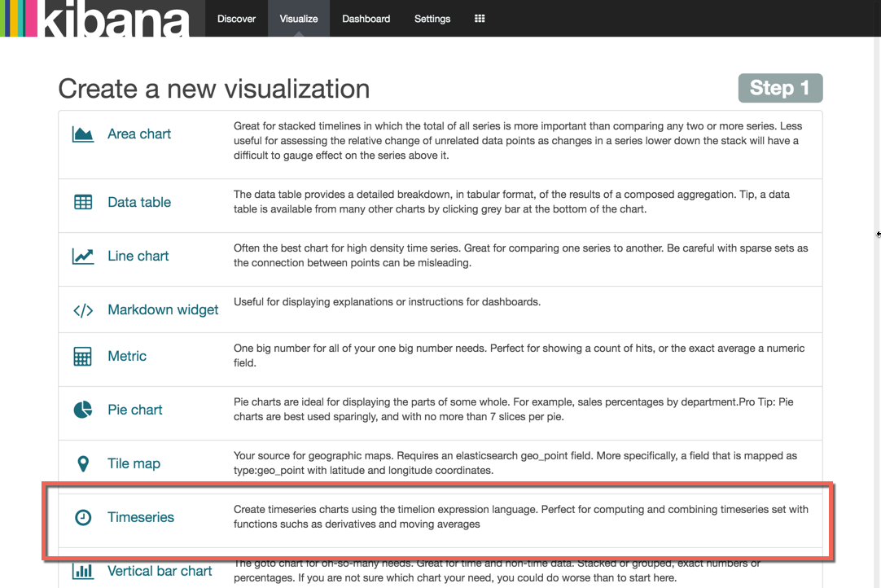Click the Vertical bar chart icon
This screenshot has width=881, height=588.
point(83,571)
